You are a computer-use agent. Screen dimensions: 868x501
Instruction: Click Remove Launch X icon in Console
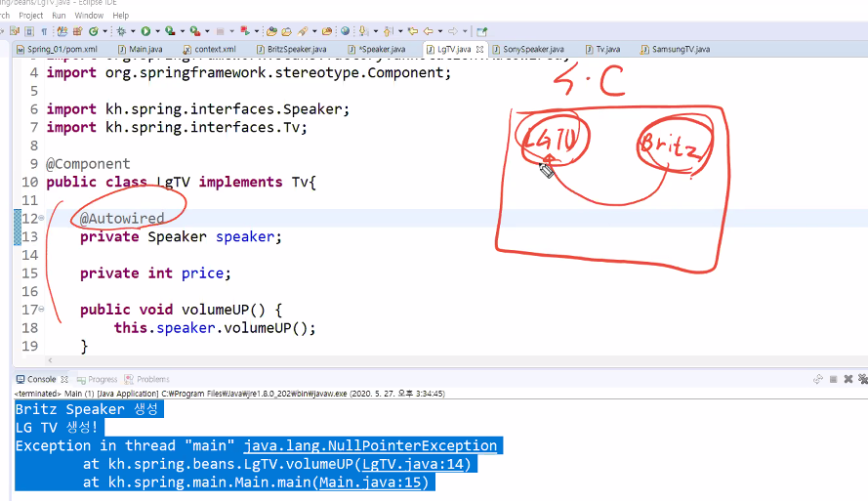848,379
